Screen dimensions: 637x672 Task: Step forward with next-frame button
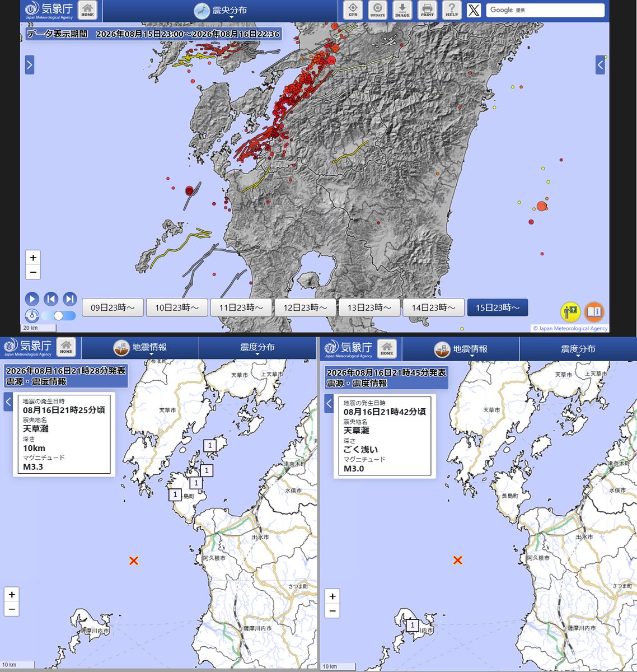point(69,299)
